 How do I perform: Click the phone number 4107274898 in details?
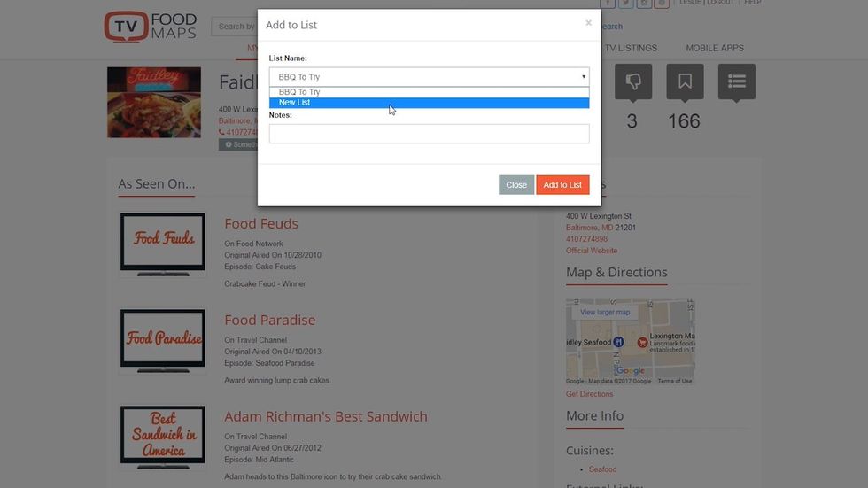(586, 239)
